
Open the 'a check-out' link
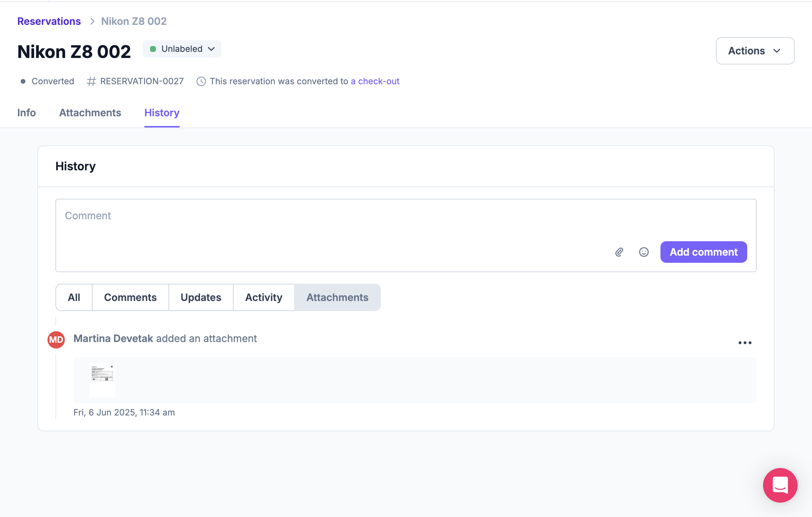click(375, 81)
